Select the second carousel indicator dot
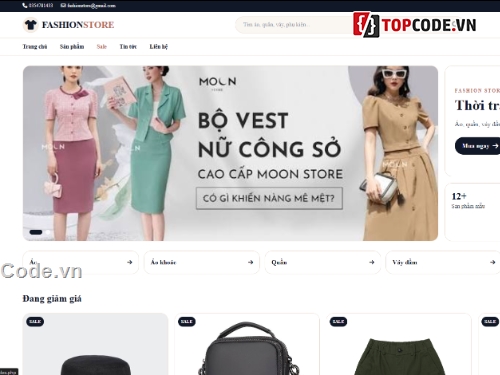Viewport: 500px width, 375px height. tap(48, 232)
